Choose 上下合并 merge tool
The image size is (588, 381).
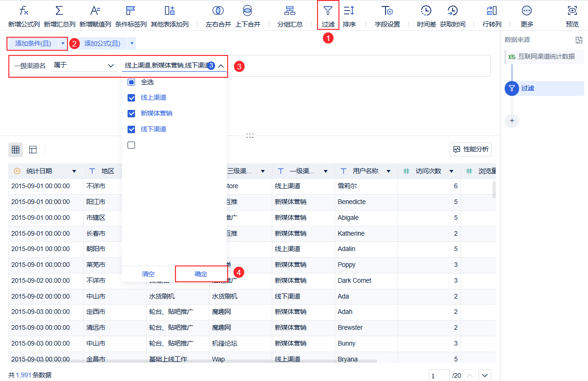coord(248,17)
